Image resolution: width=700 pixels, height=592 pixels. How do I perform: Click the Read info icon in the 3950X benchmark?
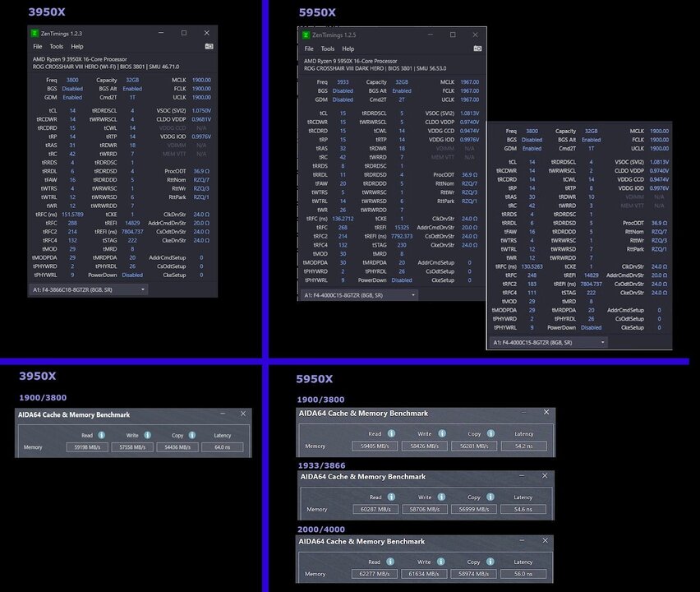100,436
